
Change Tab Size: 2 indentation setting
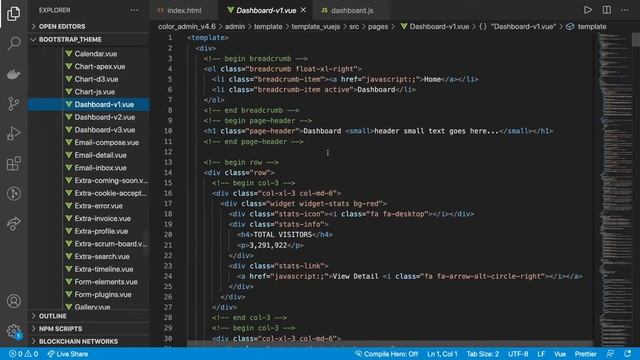[x=482, y=354]
